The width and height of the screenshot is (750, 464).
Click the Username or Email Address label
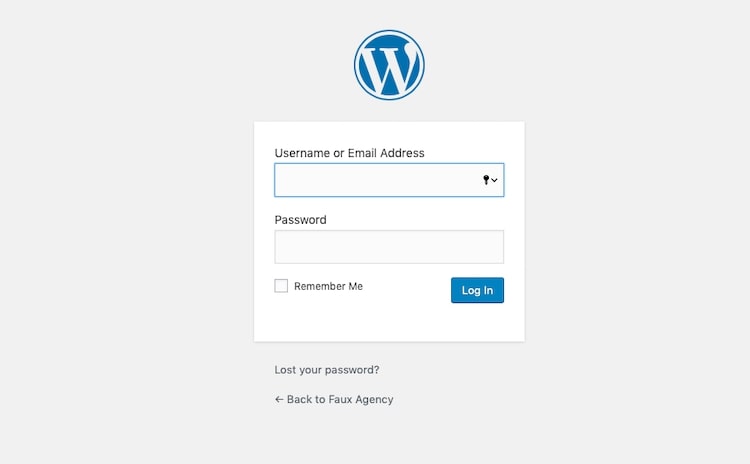pos(349,153)
